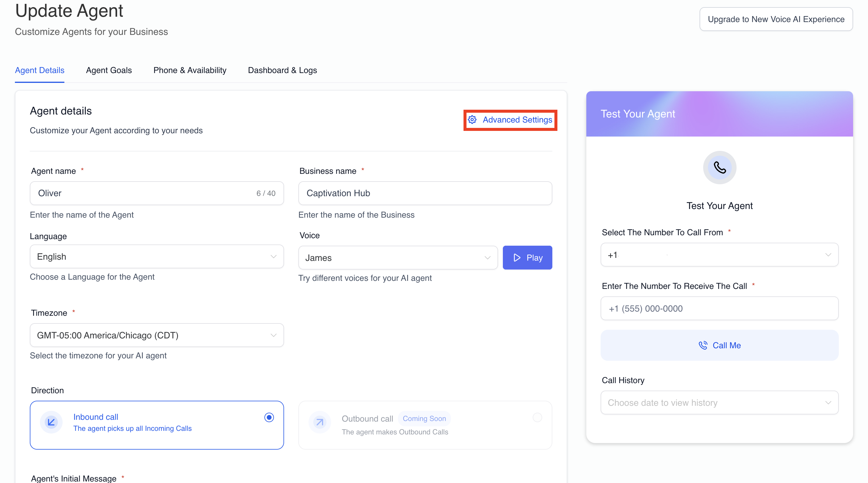Click the Advanced Settings gear icon
868x483 pixels.
(x=472, y=120)
